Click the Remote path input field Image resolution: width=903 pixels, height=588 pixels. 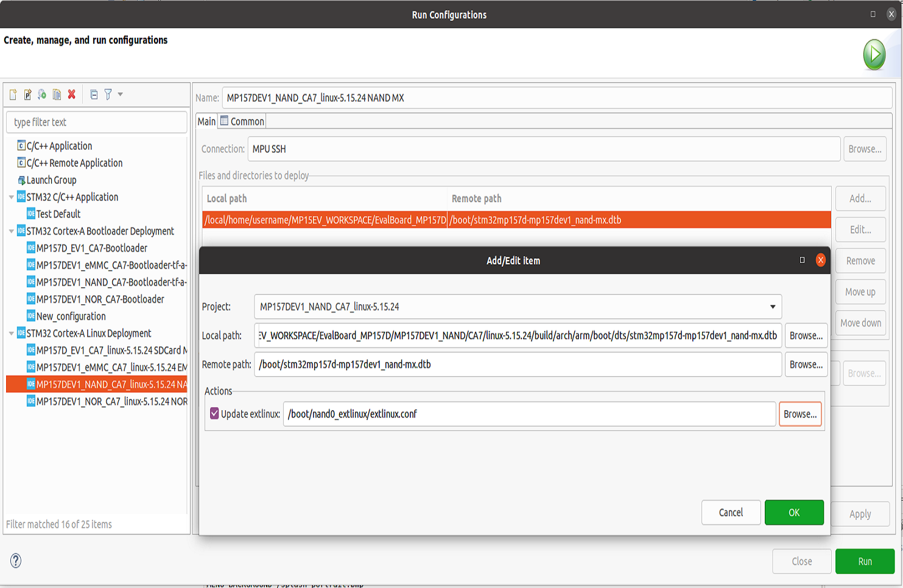[518, 365]
